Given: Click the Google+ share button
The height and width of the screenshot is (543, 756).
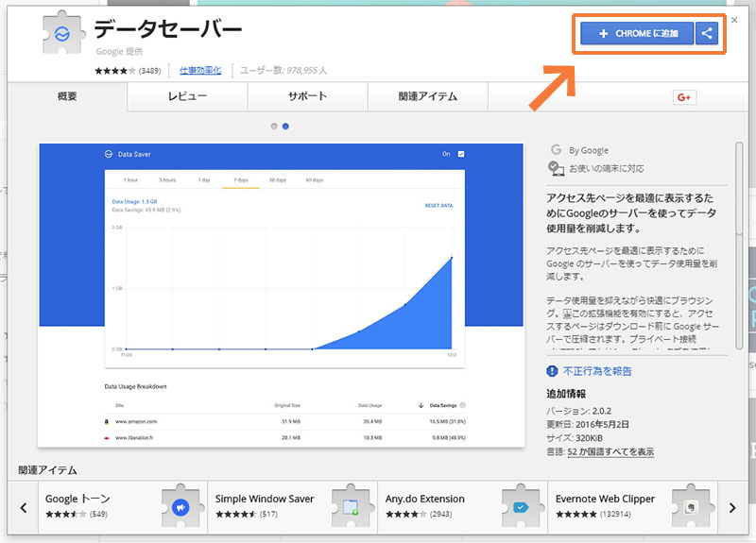Looking at the screenshot, I should click(x=684, y=97).
